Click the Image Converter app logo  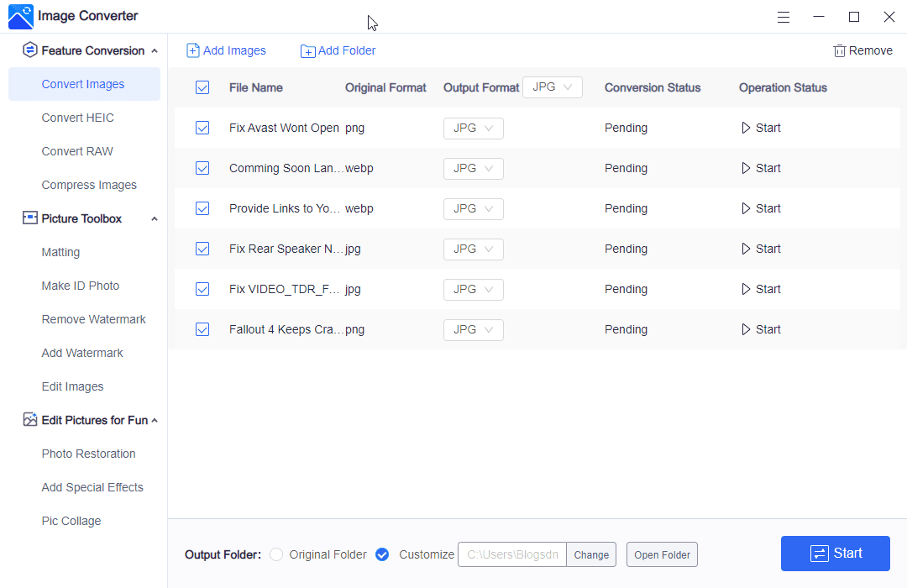tap(20, 17)
